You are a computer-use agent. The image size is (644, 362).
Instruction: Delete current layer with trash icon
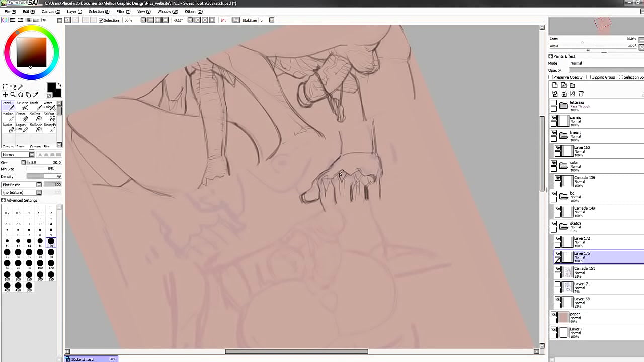click(581, 94)
